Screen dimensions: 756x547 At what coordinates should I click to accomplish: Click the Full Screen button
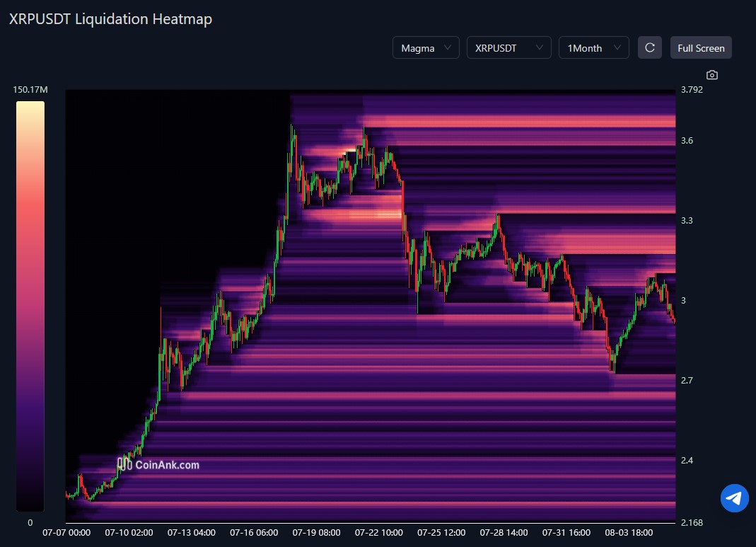click(701, 47)
